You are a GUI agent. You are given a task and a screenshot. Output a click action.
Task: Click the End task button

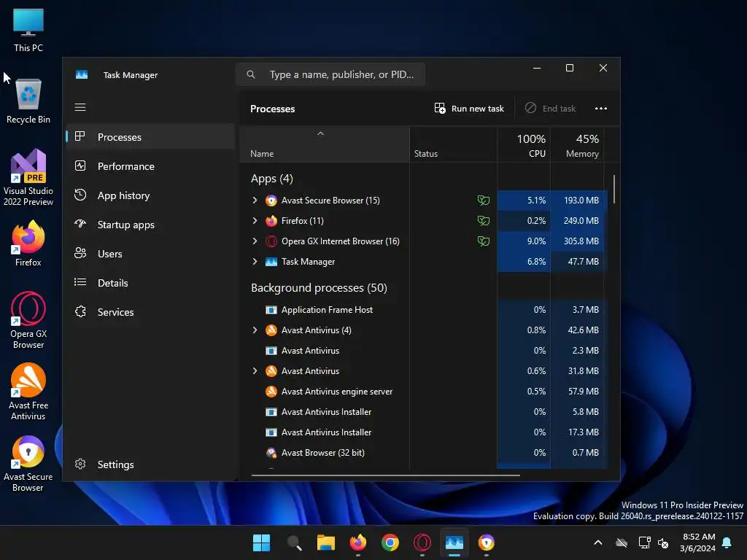(x=550, y=109)
